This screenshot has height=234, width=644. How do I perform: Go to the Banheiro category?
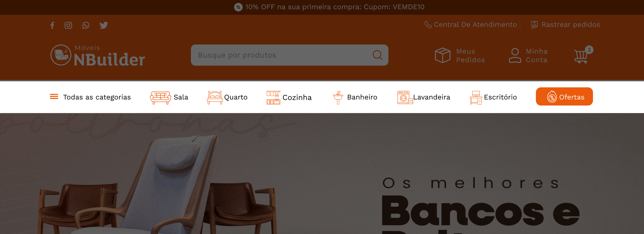pyautogui.click(x=355, y=97)
